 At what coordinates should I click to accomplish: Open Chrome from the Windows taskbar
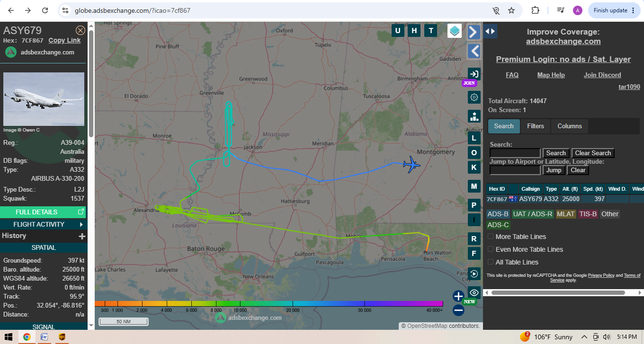click(x=27, y=337)
